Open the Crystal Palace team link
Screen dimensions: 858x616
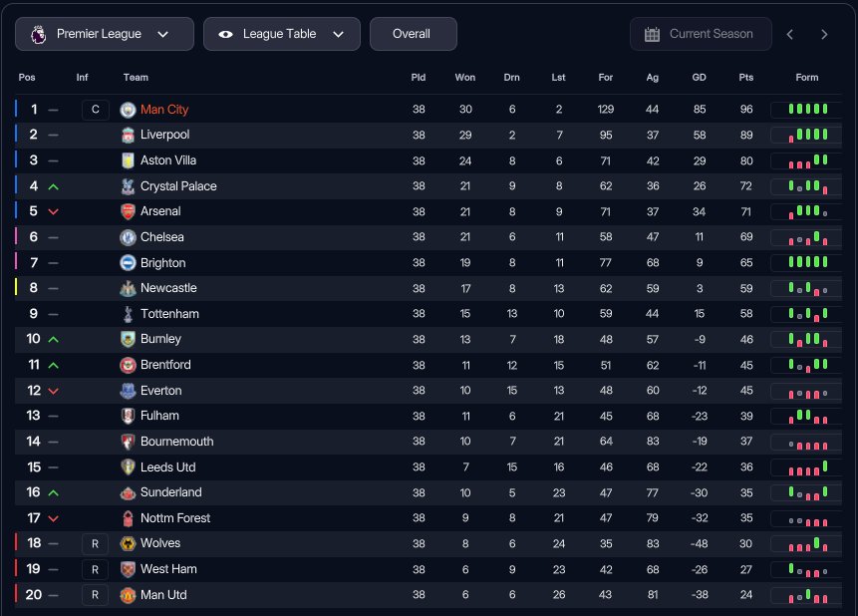coord(178,186)
